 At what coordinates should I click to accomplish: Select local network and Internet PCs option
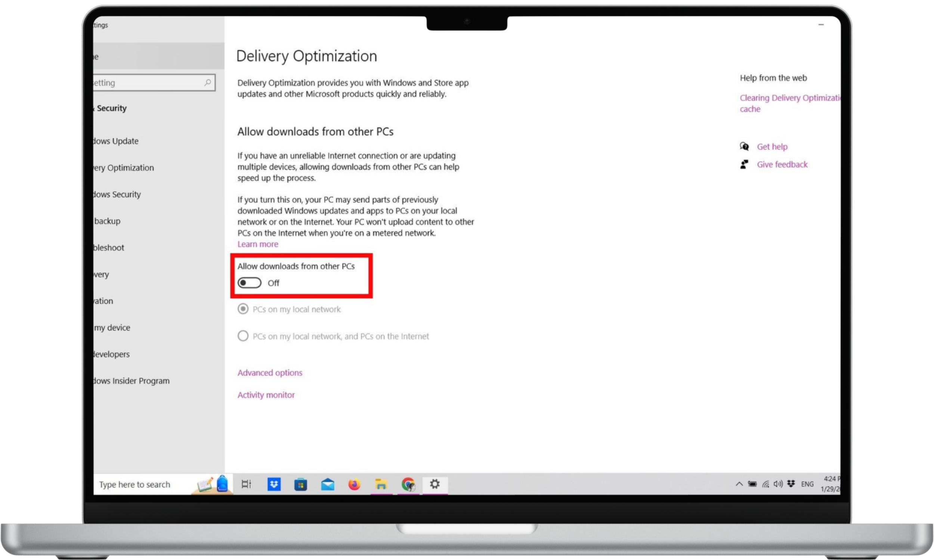click(243, 336)
